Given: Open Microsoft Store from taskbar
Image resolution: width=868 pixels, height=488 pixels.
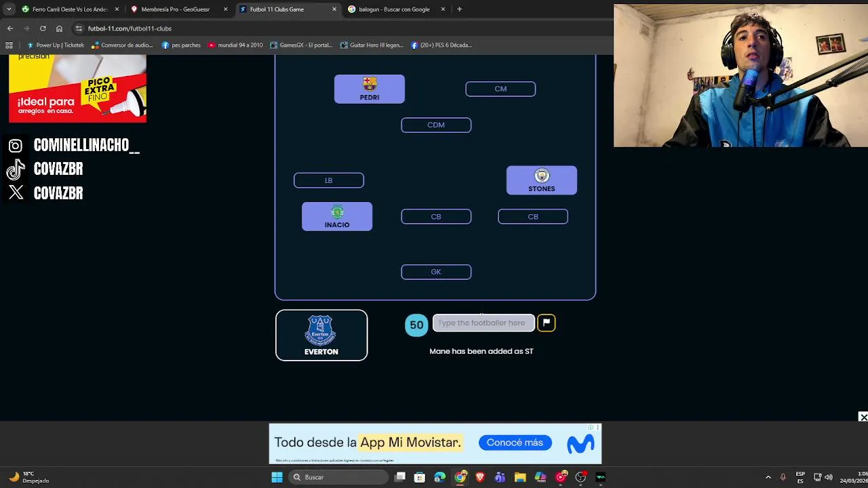Looking at the screenshot, I should 420,477.
